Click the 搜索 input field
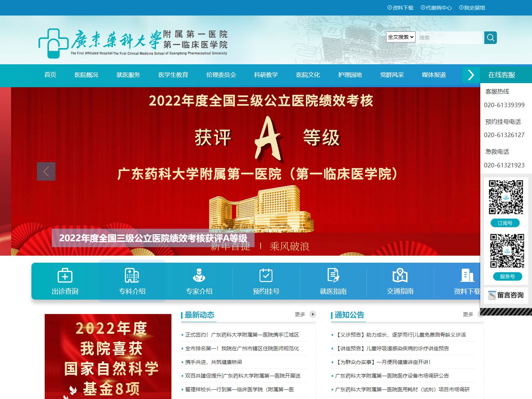This screenshot has height=399, width=532. 450,37
